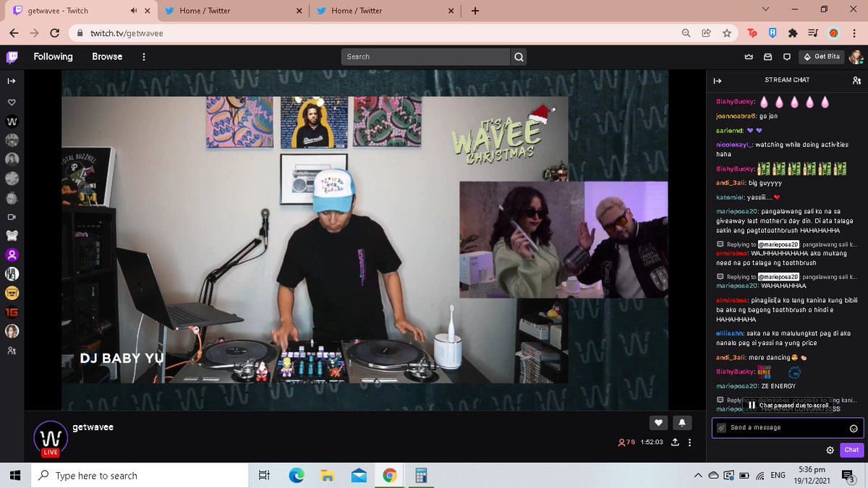Open the getwavee live channel avatar
The width and height of the screenshot is (868, 488).
tap(50, 438)
